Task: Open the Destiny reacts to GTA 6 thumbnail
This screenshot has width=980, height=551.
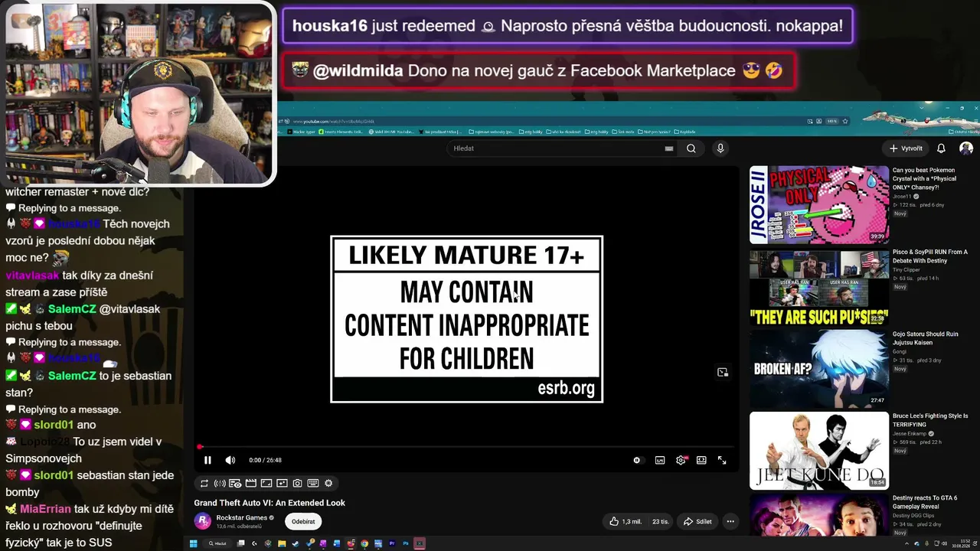Action: 819,514
